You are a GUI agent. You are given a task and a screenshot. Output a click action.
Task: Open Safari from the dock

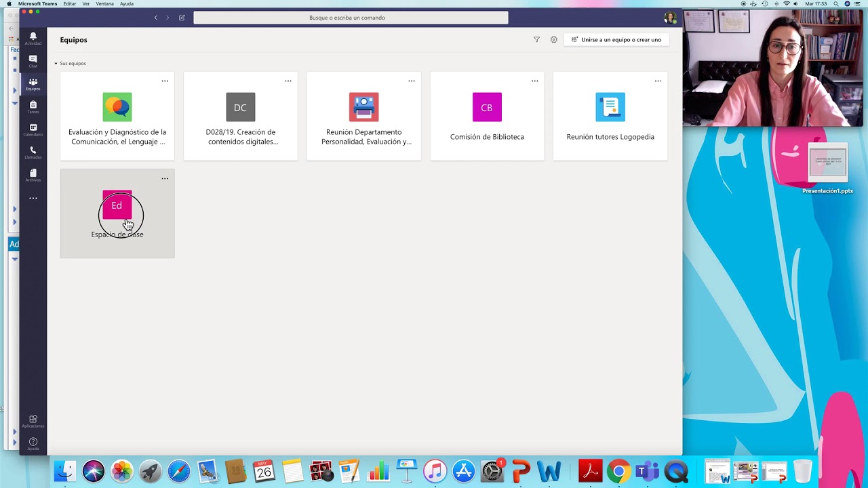tap(179, 471)
